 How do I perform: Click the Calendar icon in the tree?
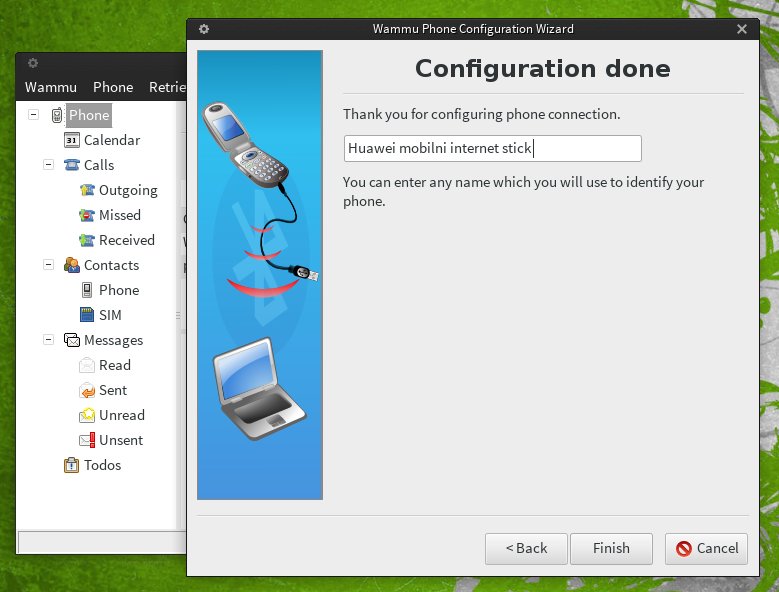tap(72, 140)
